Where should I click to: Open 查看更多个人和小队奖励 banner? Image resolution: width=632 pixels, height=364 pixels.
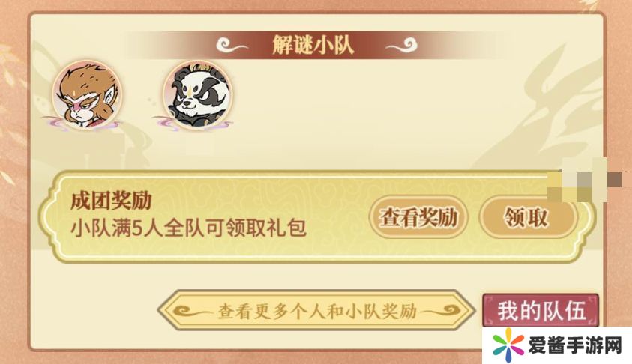316,311
